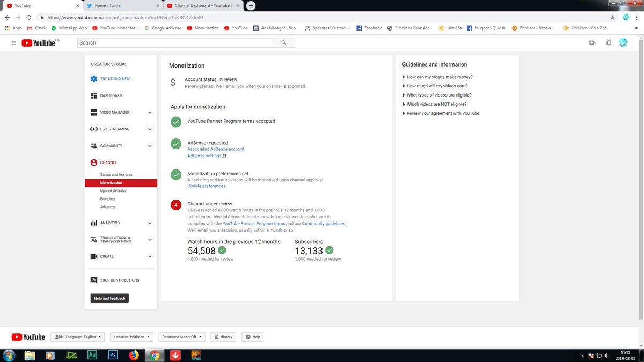Open the Location: Pakistan dropdown

132,337
